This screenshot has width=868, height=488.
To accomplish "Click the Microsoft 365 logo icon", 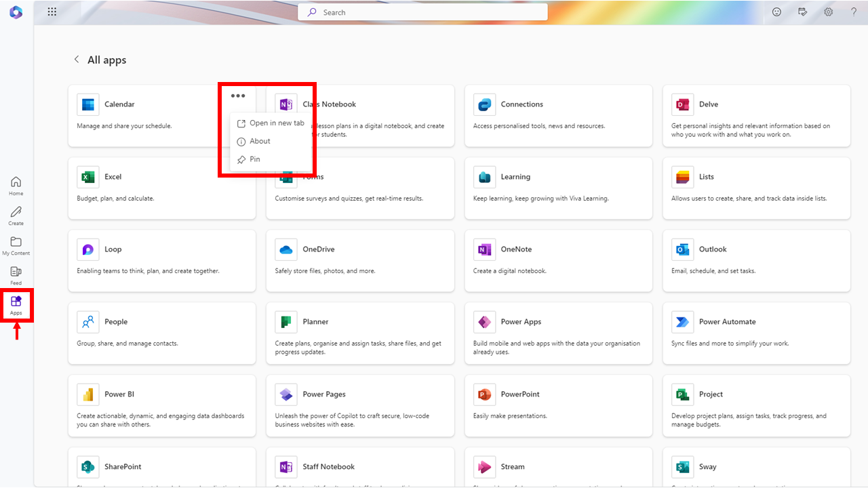I will click(x=16, y=12).
